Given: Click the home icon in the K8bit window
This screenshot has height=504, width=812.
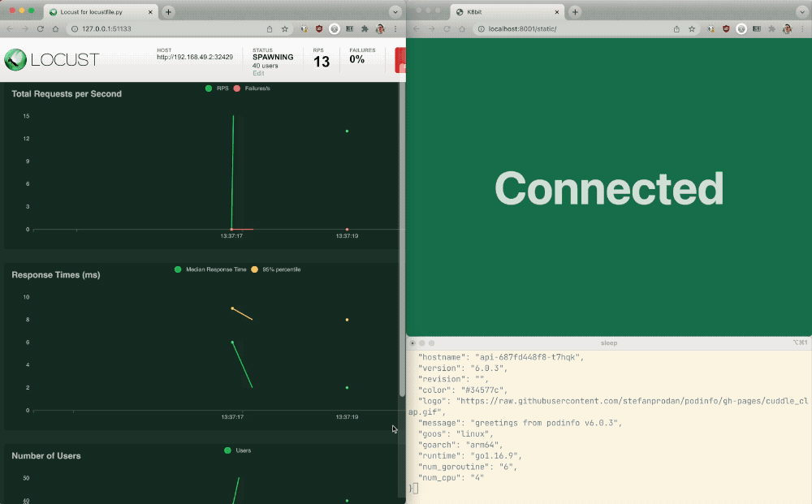Looking at the screenshot, I should 461,28.
